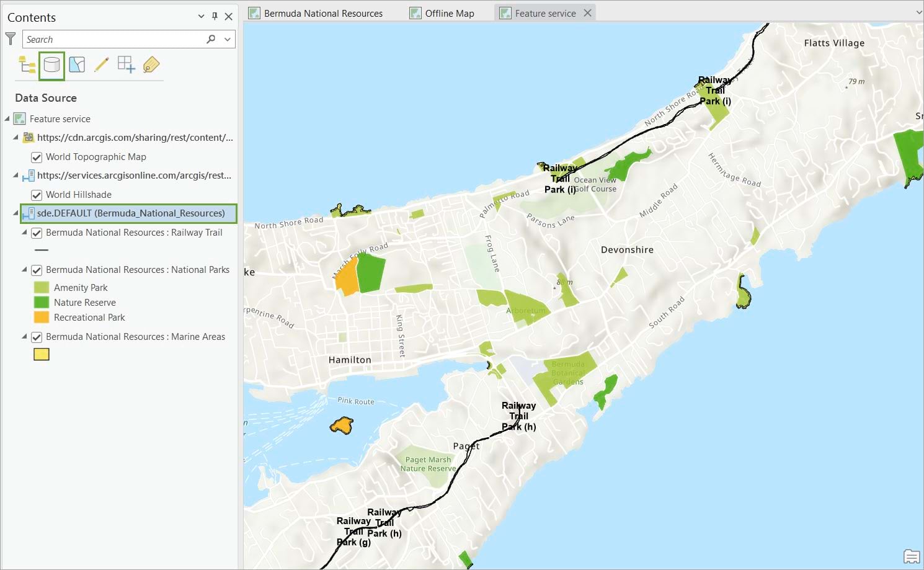The height and width of the screenshot is (570, 924).
Task: Click the search magnifier icon
Action: pyautogui.click(x=211, y=39)
